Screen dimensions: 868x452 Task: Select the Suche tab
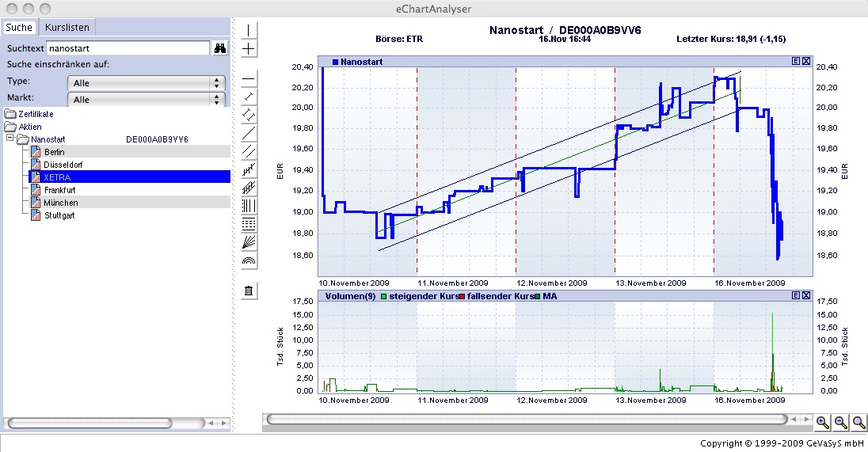(x=19, y=27)
